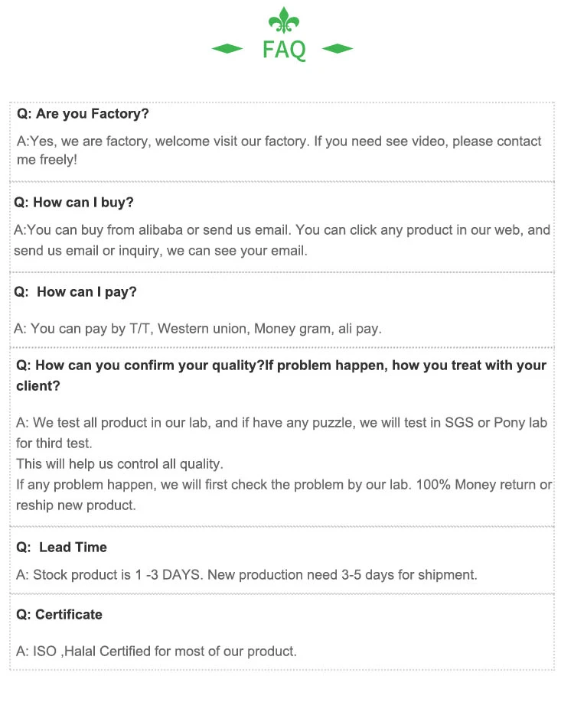The width and height of the screenshot is (574, 728).
Task: Click the "How can I buy?" question
Action: click(x=73, y=203)
